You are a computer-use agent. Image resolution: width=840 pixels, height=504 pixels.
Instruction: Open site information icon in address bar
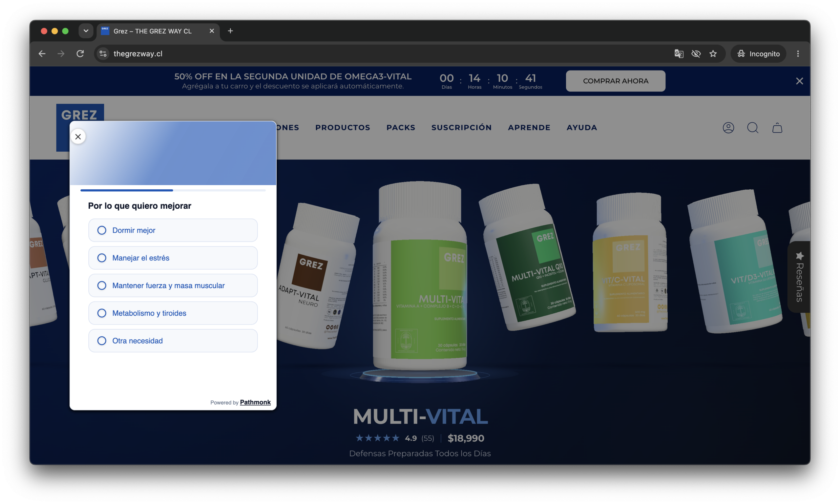[103, 54]
